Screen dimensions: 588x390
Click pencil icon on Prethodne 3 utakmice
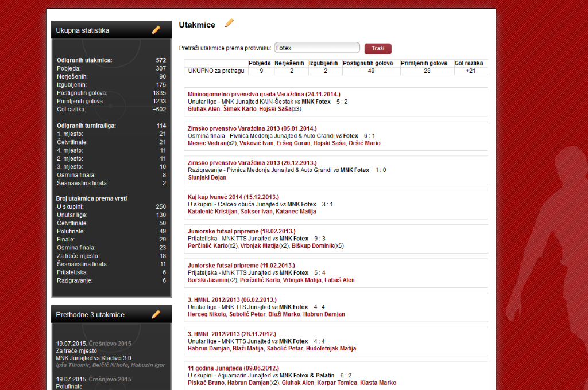point(156,314)
